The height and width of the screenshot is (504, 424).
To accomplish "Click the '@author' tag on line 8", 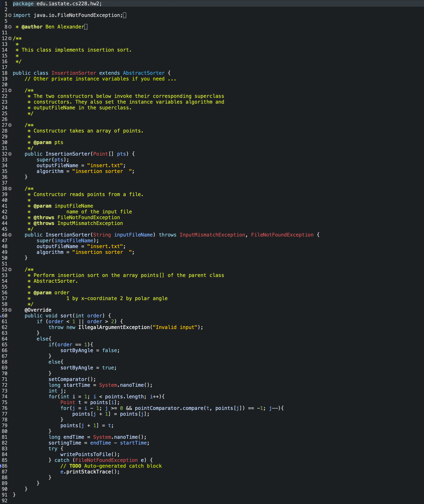I will click(32, 27).
